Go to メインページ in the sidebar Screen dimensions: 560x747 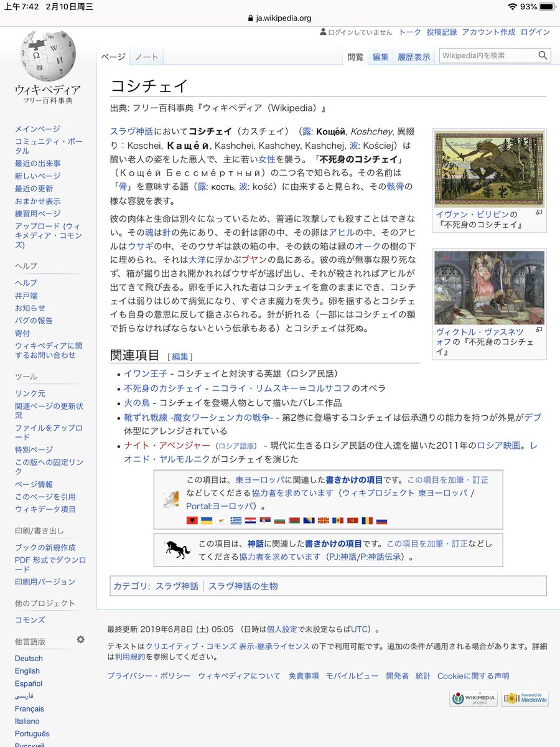(x=38, y=129)
